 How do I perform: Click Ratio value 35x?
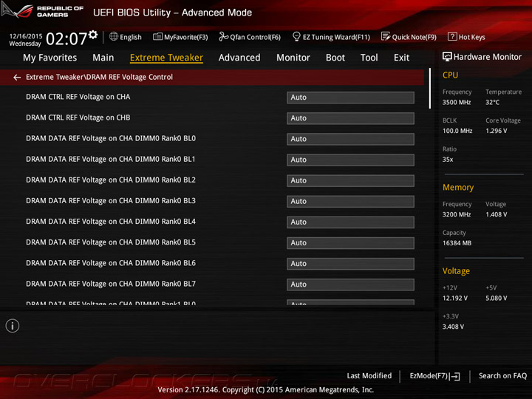pos(448,160)
